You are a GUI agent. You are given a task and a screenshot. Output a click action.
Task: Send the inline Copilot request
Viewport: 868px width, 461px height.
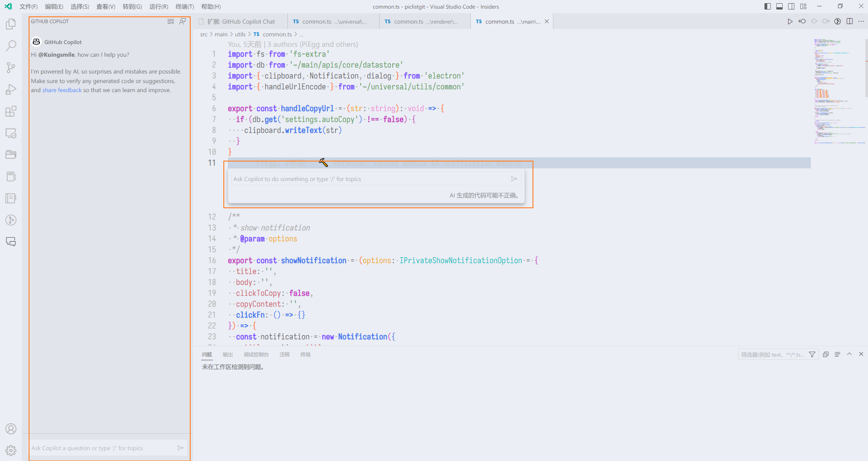pyautogui.click(x=514, y=179)
